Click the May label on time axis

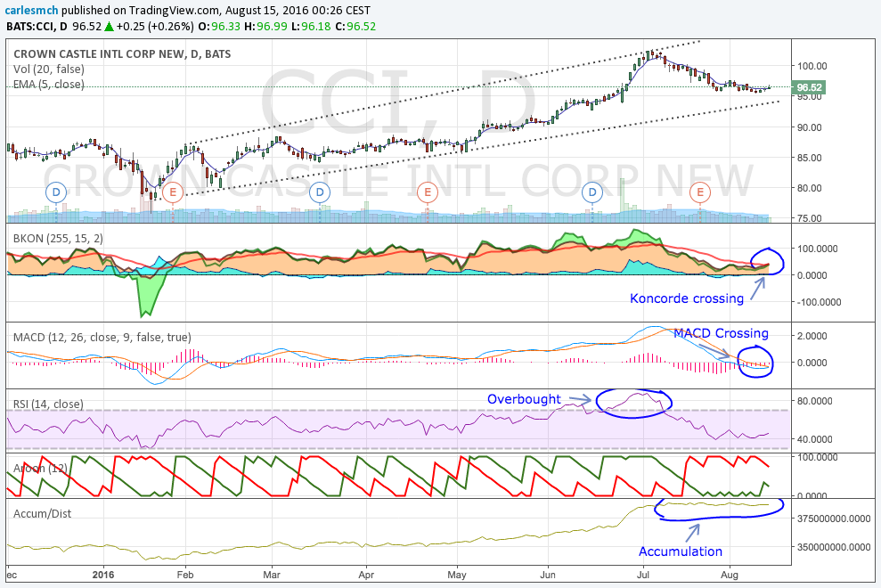(x=457, y=575)
